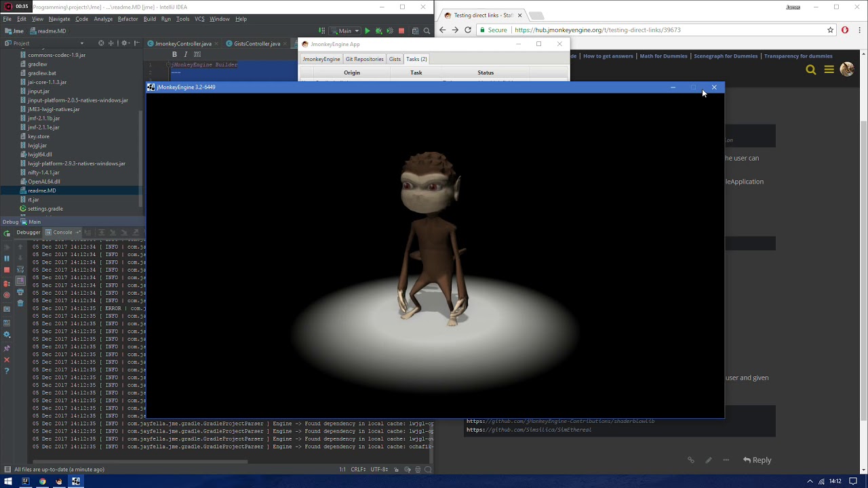Image resolution: width=868 pixels, height=488 pixels.
Task: Search the jMonkeyEngine hub forum
Action: coord(811,70)
